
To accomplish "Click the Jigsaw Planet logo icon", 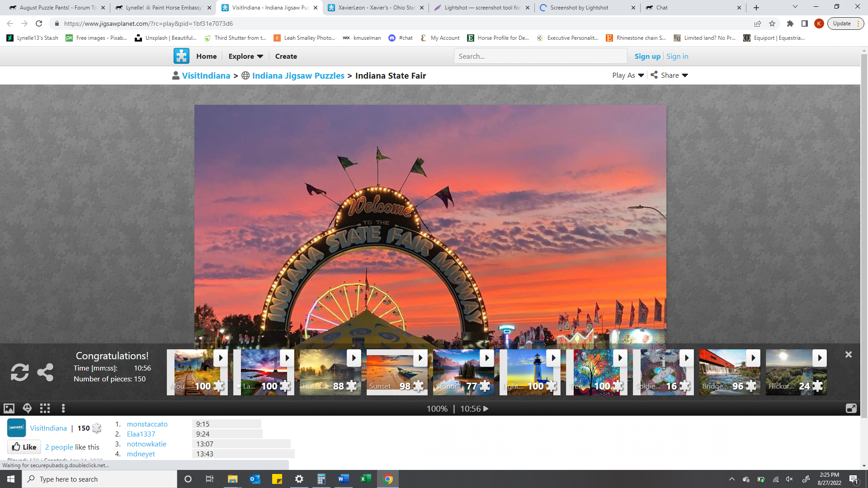I will pyautogui.click(x=181, y=56).
